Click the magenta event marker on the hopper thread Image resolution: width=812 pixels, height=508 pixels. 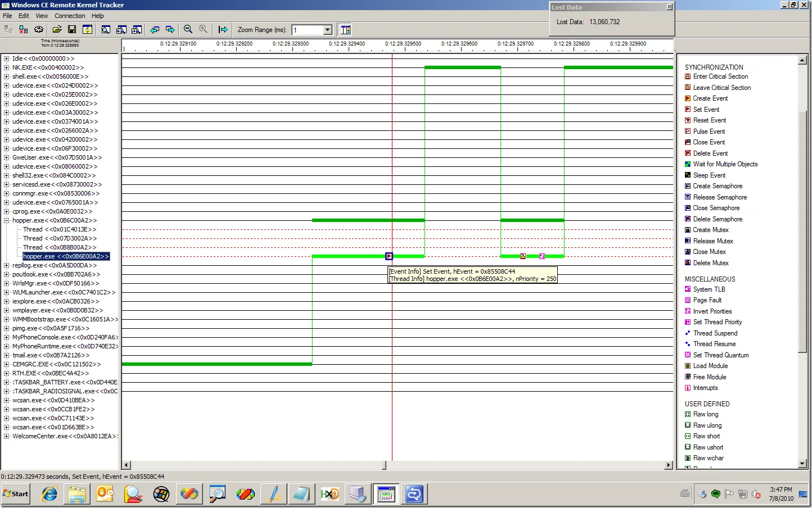pyautogui.click(x=542, y=256)
